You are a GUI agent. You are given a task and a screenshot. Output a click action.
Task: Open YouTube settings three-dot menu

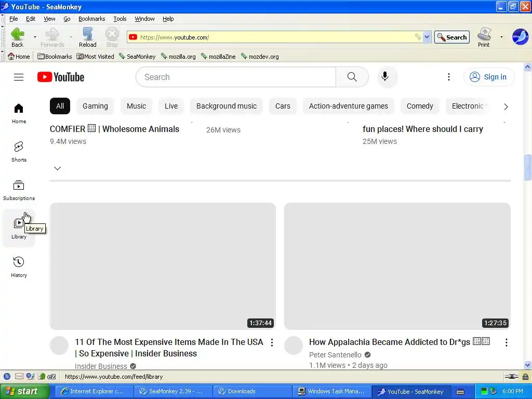pyautogui.click(x=448, y=77)
